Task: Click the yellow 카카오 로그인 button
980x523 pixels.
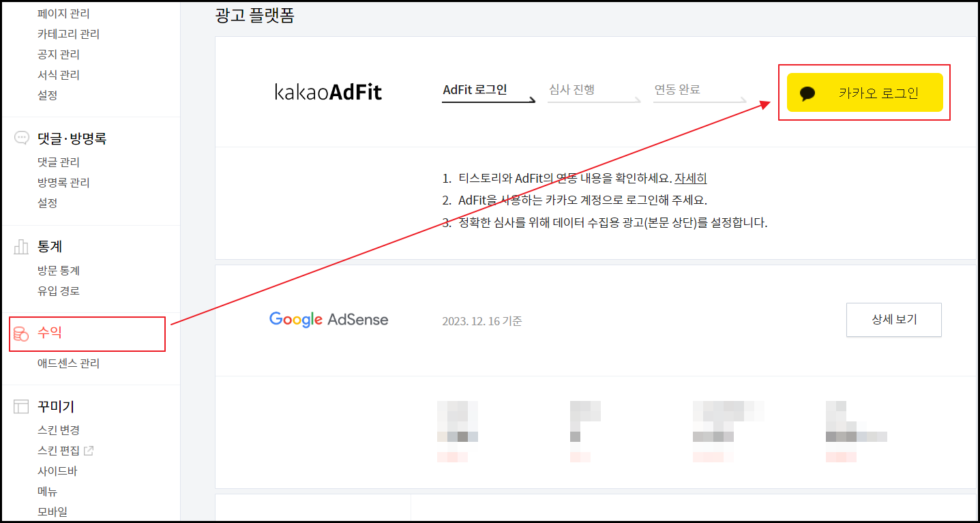Action: point(865,93)
